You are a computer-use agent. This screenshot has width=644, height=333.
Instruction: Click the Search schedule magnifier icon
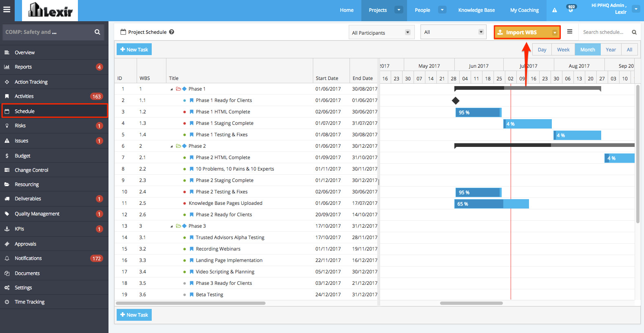(634, 32)
